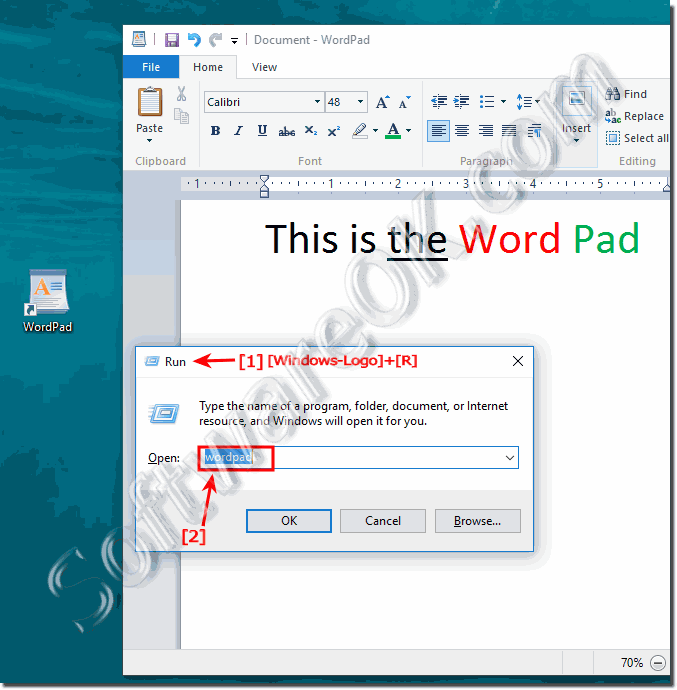
Task: Toggle Subscript formatting
Action: point(310,131)
